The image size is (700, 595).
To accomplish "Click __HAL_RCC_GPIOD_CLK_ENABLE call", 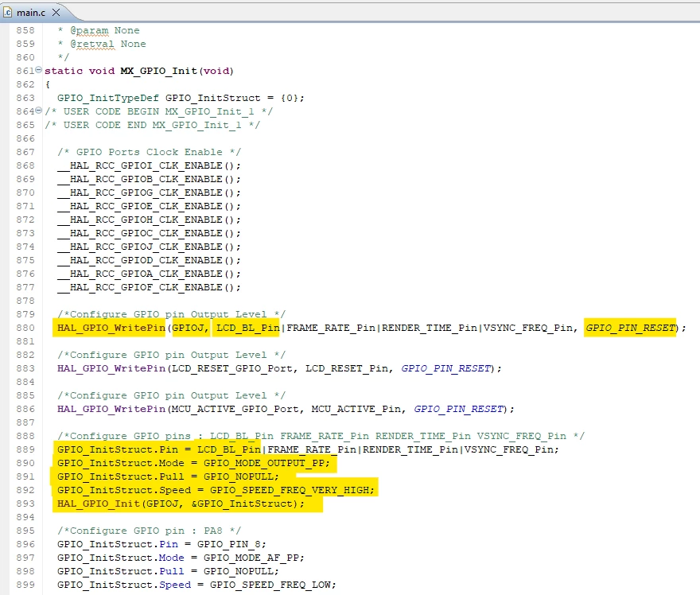I will [x=149, y=260].
